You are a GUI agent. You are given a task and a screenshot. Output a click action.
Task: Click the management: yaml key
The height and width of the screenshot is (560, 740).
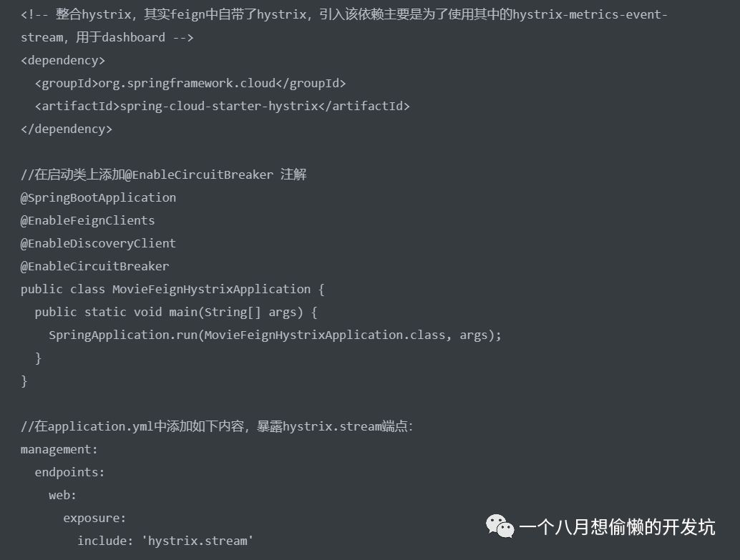click(x=59, y=450)
